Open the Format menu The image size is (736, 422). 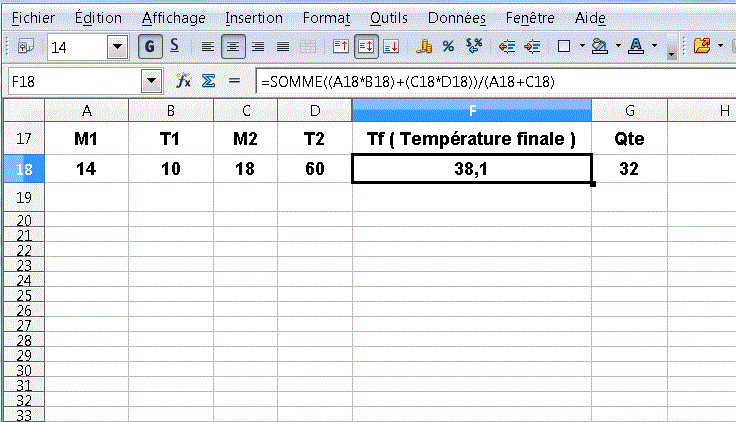click(326, 18)
